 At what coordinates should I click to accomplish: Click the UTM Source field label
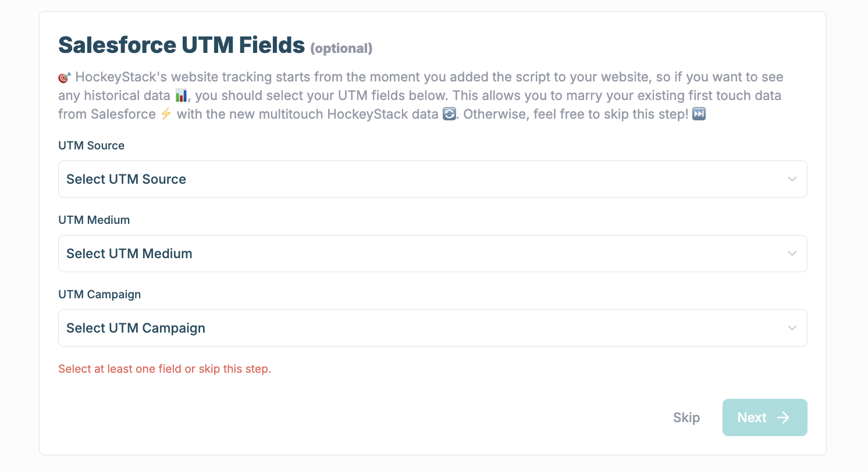[91, 145]
